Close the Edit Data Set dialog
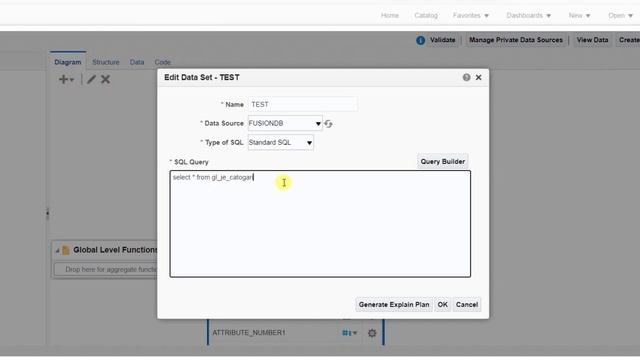The height and width of the screenshot is (360, 640). coord(478,78)
